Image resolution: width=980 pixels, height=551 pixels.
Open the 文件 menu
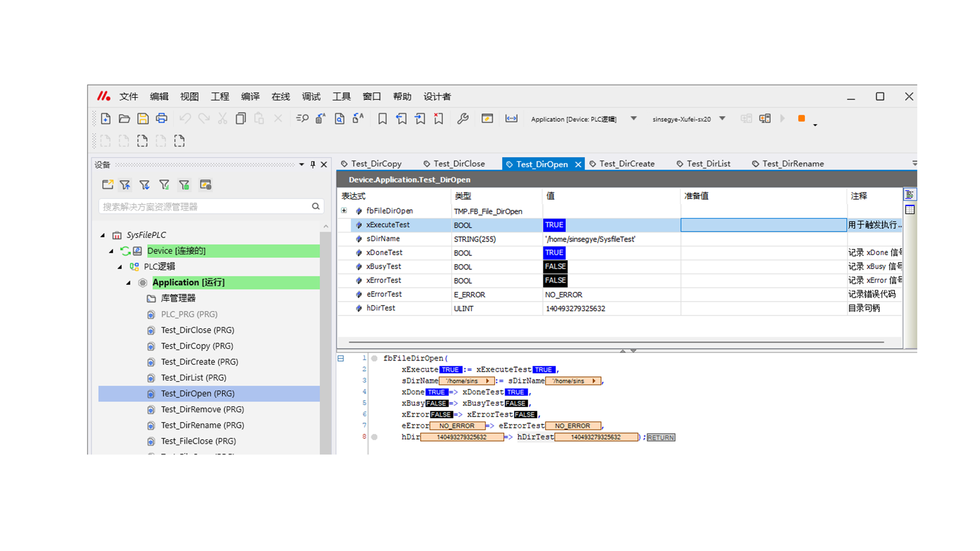(x=129, y=96)
